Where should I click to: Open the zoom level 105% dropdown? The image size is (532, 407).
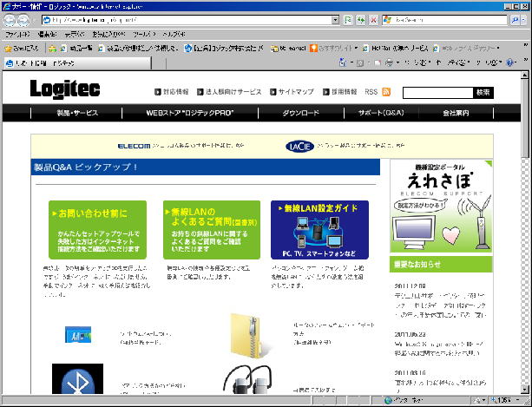pos(518,401)
